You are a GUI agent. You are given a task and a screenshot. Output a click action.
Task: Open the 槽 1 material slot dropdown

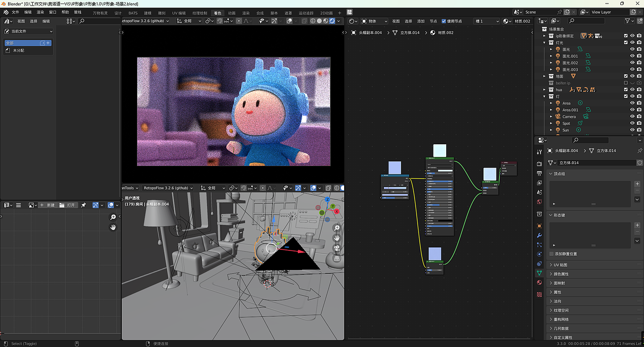487,21
